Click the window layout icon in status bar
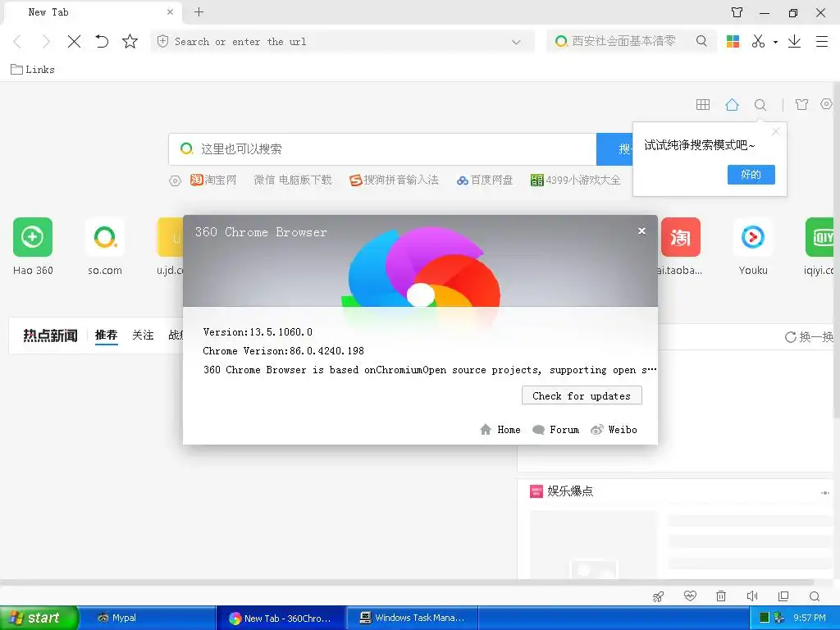This screenshot has width=840, height=630. (783, 596)
